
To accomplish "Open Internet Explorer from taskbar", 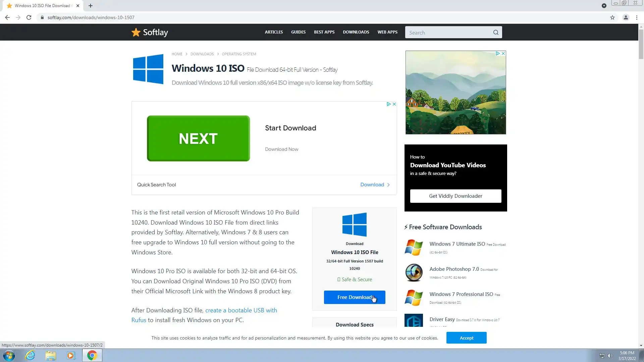I will coord(30,355).
